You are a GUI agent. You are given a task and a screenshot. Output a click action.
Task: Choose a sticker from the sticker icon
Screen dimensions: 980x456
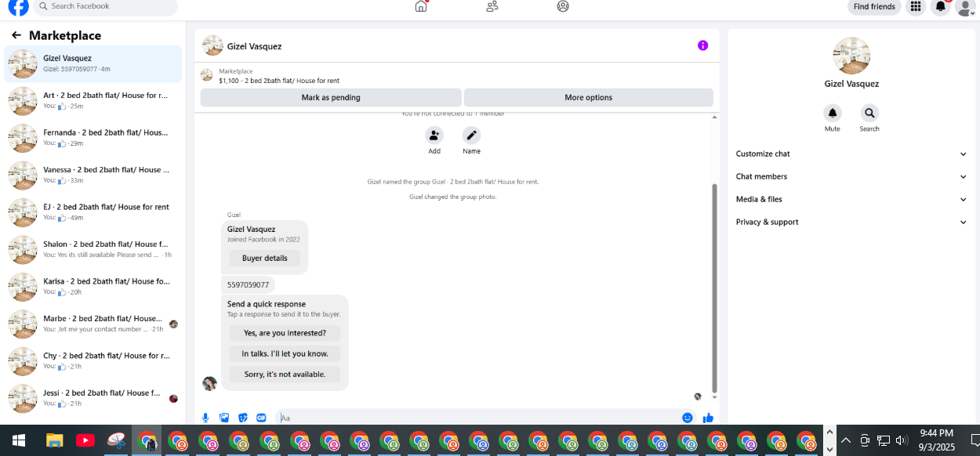[243, 418]
